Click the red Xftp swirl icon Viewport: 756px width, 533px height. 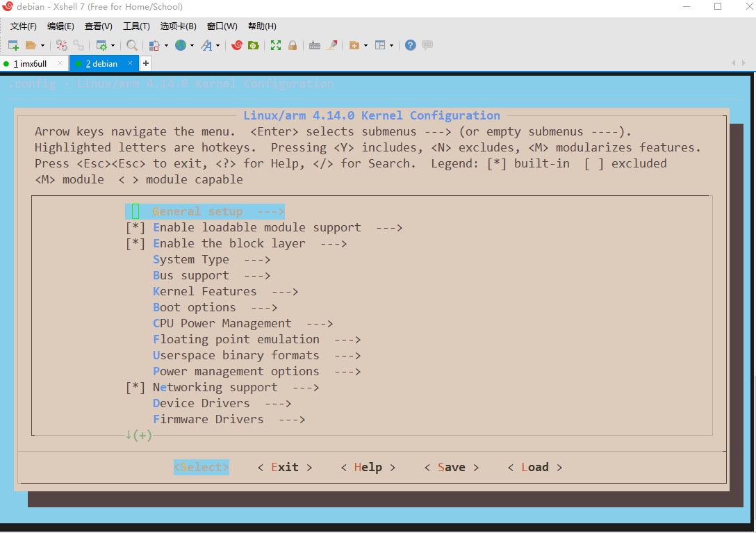click(x=237, y=45)
